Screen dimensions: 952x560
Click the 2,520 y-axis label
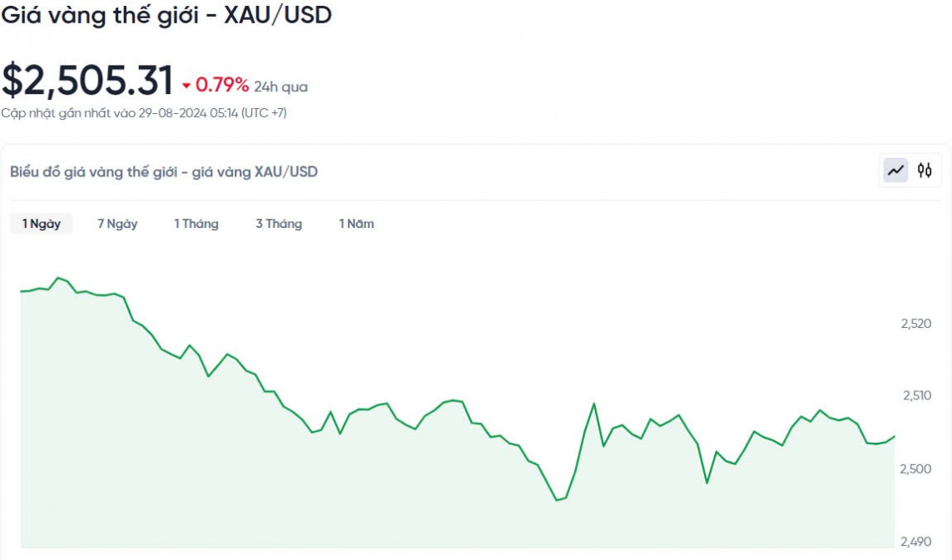(916, 324)
